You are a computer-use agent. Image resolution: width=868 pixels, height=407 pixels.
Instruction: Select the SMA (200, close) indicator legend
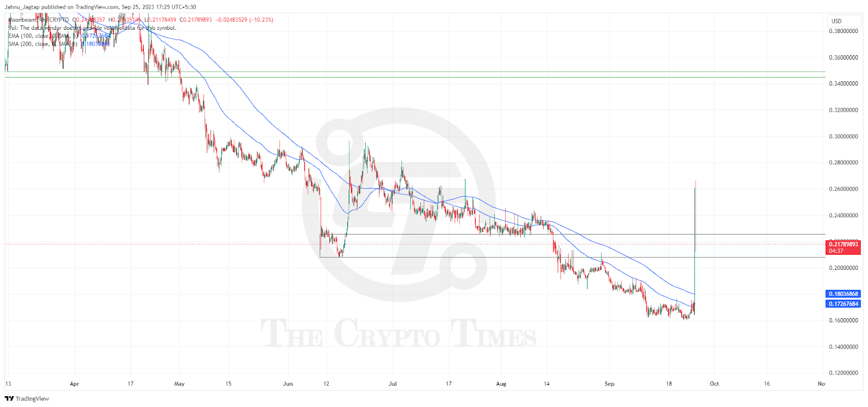(x=59, y=44)
